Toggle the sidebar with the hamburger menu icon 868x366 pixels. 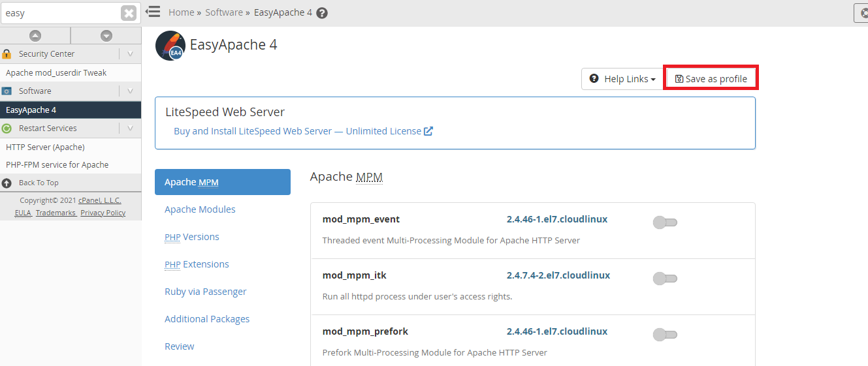click(153, 12)
